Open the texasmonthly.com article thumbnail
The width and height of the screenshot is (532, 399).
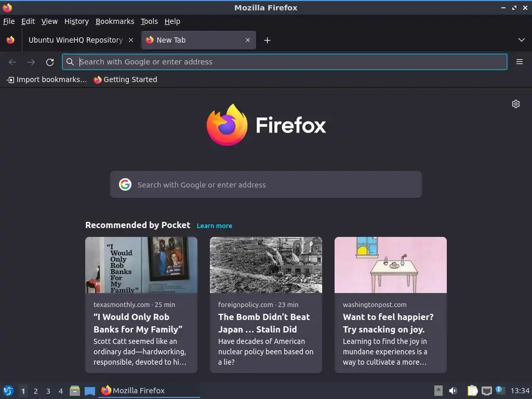(x=141, y=265)
